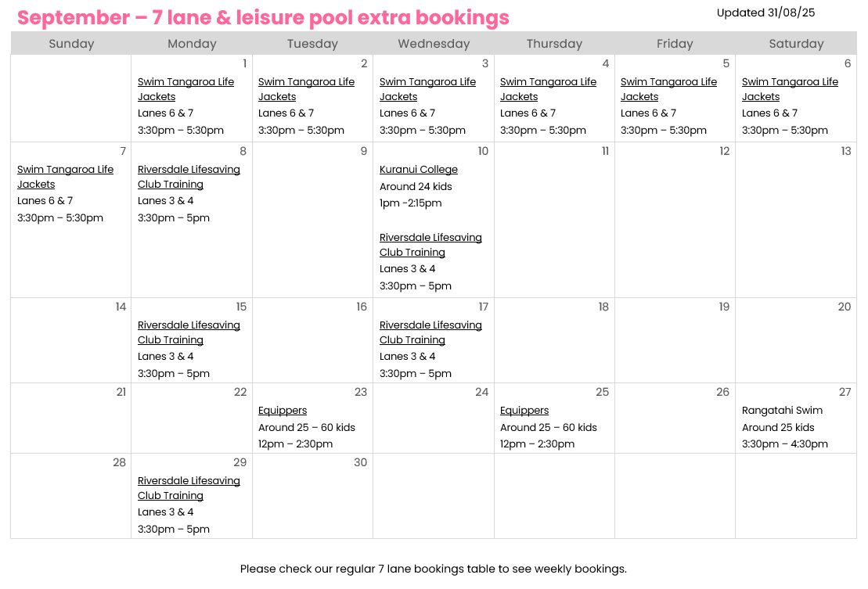Click the September page title heading
This screenshot has height=589, width=868.
tap(263, 17)
